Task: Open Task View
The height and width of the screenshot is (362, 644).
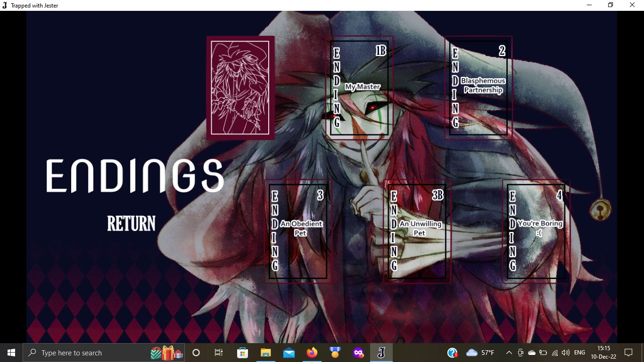Action: [x=219, y=353]
